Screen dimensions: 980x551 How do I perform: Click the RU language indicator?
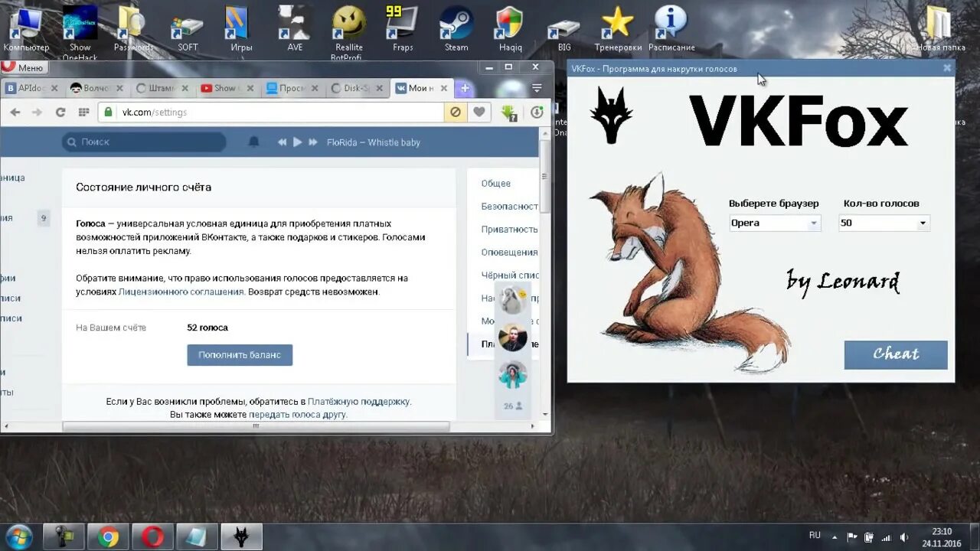point(815,535)
